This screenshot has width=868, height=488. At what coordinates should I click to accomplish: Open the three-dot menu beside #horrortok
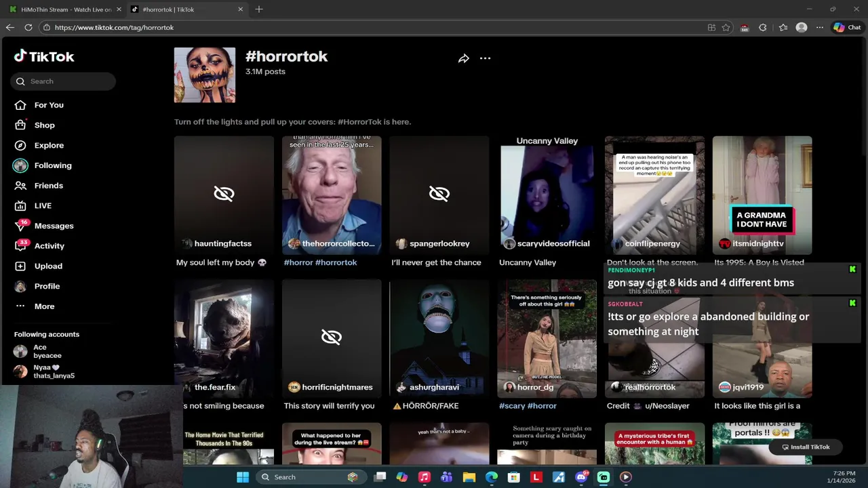pyautogui.click(x=485, y=58)
